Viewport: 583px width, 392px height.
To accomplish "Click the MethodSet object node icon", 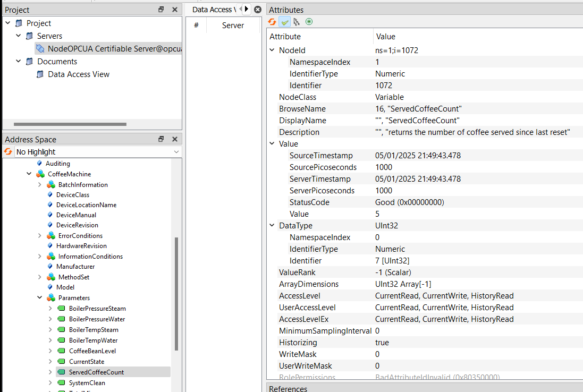I will coord(51,277).
